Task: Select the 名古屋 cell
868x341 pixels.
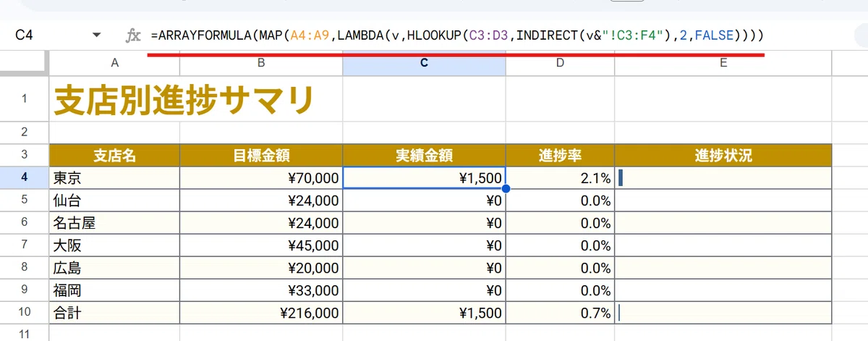Action: pos(114,223)
